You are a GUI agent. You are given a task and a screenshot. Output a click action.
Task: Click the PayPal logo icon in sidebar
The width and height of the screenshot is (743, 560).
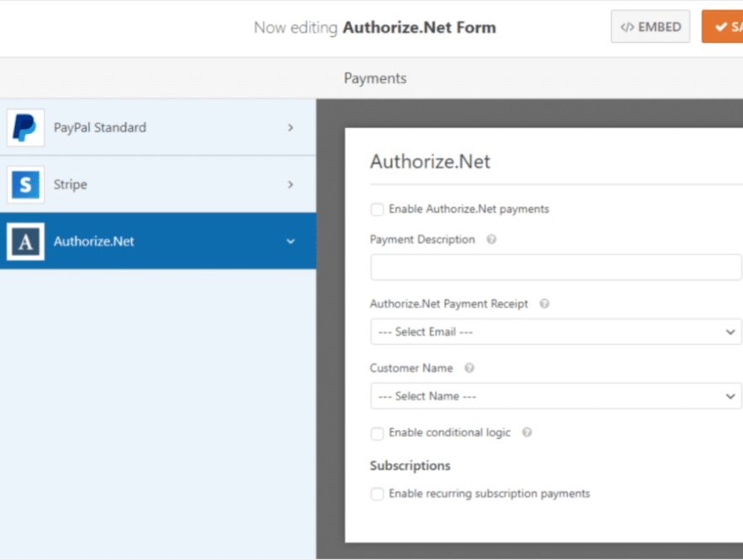click(25, 127)
